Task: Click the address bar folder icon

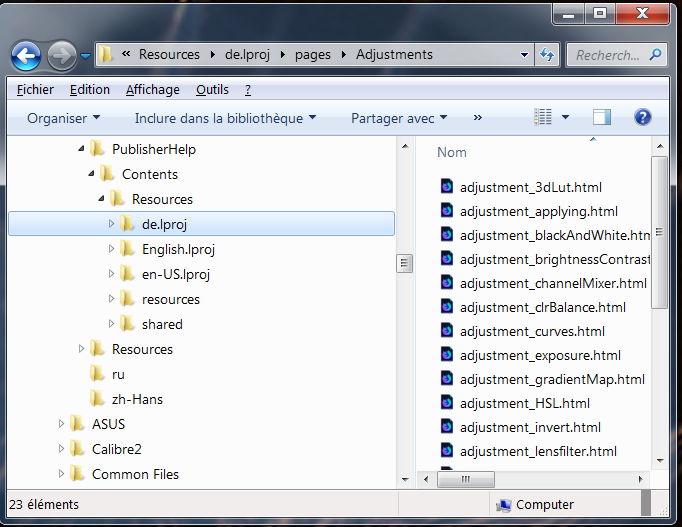Action: 106,54
